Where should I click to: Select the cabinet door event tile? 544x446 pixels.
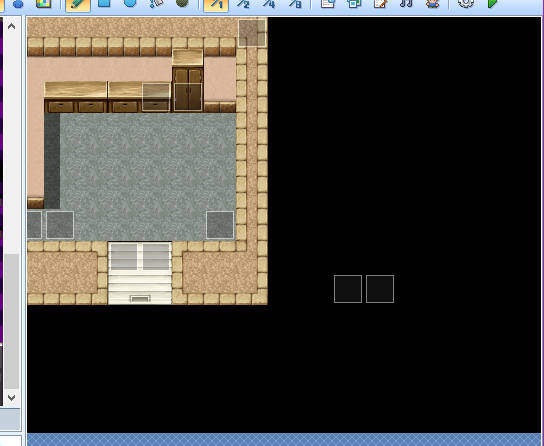(x=188, y=97)
